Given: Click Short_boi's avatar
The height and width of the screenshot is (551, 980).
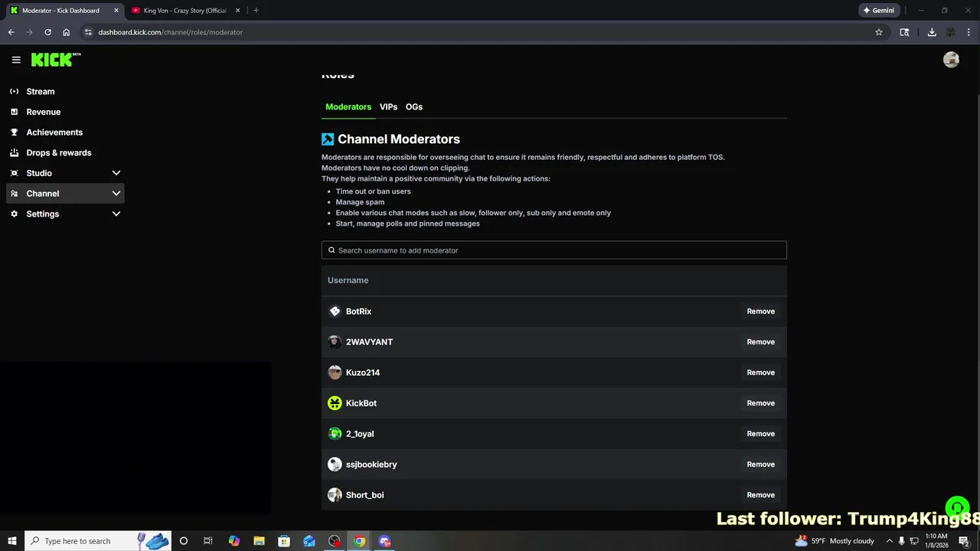Looking at the screenshot, I should point(335,495).
